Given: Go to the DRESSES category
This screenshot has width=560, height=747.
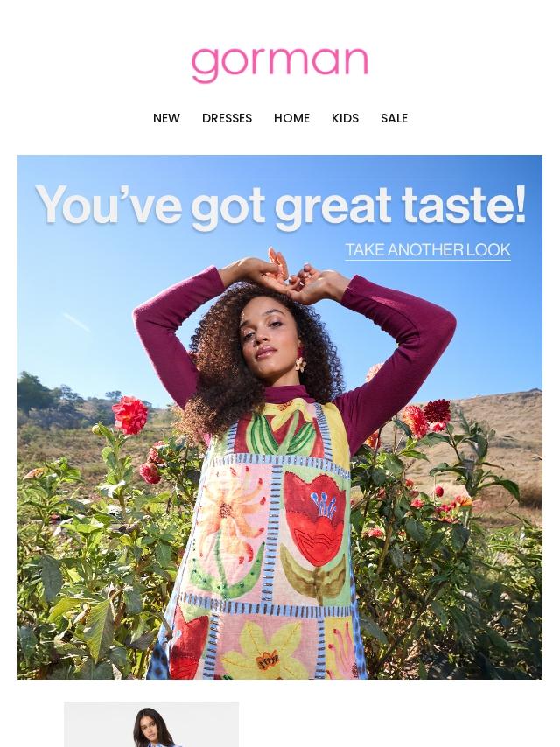Looking at the screenshot, I should click(227, 118).
